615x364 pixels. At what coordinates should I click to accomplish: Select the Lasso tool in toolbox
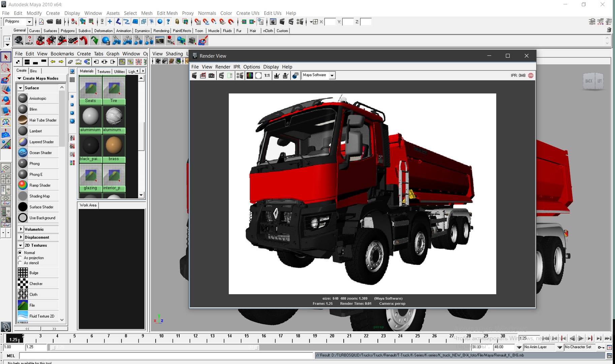[6, 68]
